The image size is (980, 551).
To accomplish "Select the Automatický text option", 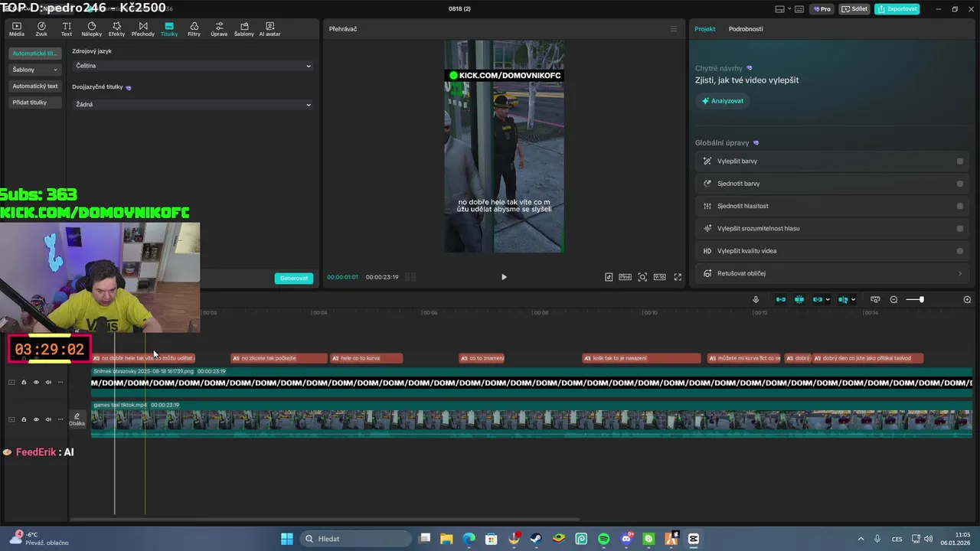I will pos(35,86).
